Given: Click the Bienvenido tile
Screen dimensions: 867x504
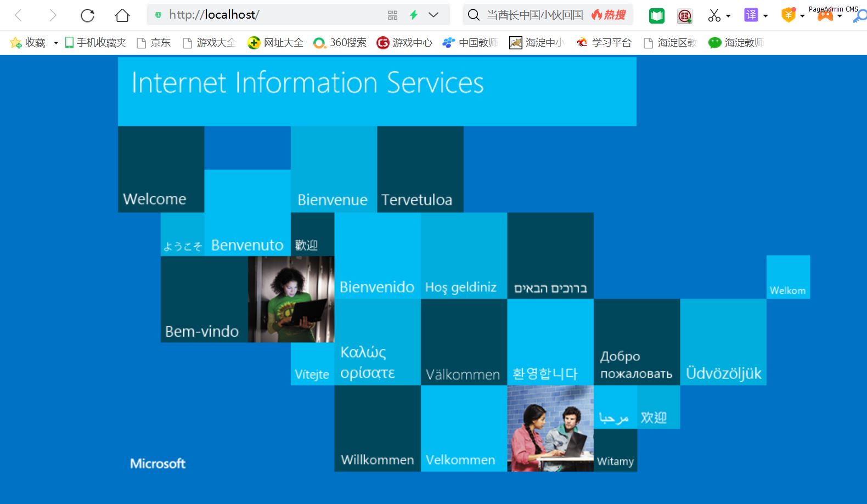Looking at the screenshot, I should pyautogui.click(x=378, y=256).
